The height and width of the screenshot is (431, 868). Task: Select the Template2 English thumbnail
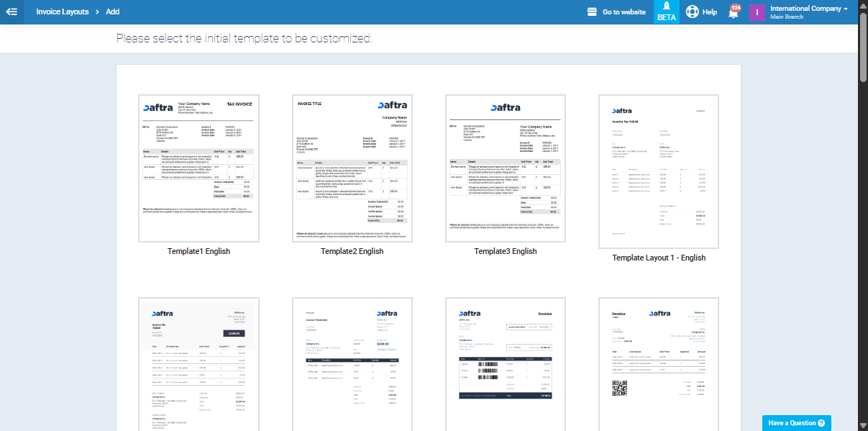point(352,168)
